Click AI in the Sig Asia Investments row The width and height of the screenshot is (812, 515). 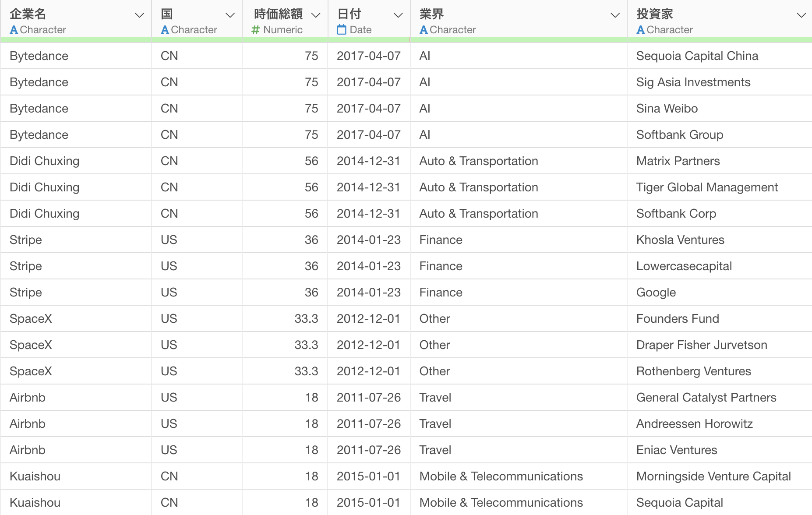pyautogui.click(x=425, y=82)
